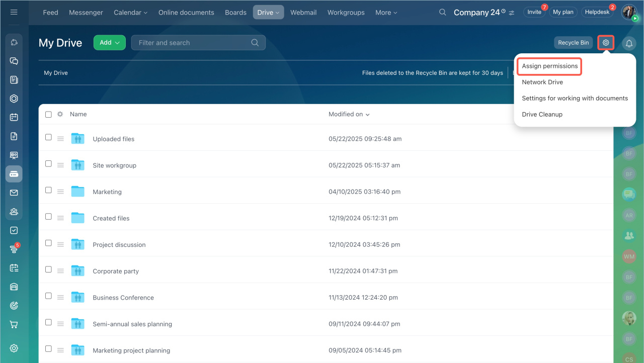This screenshot has width=644, height=363.
Task: Click the My plan button
Action: click(x=562, y=12)
